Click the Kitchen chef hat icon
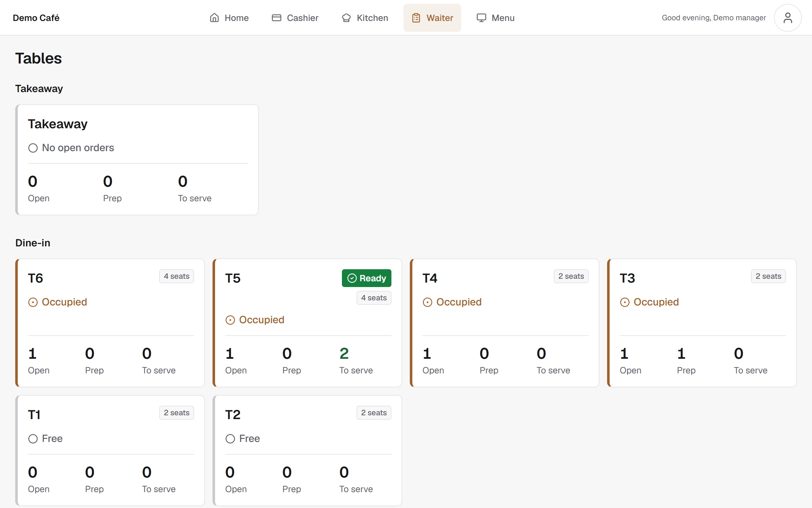The width and height of the screenshot is (812, 508). pyautogui.click(x=346, y=18)
